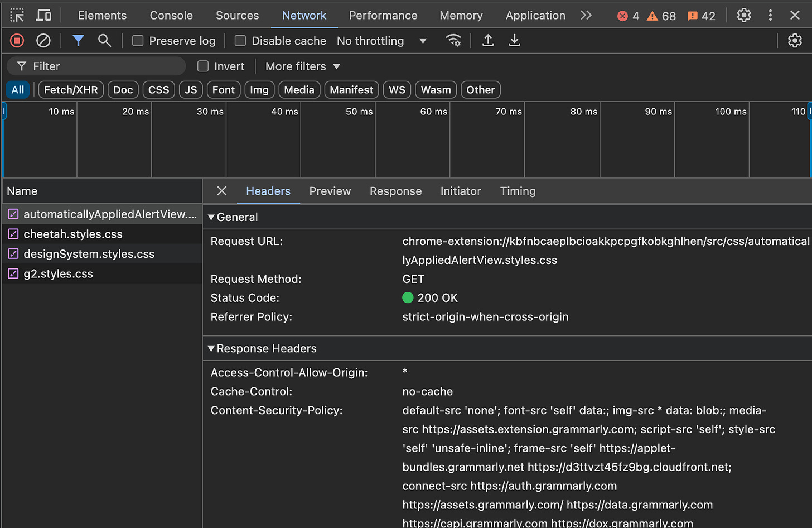
Task: Import a HAR file with upload icon
Action: [x=488, y=41]
